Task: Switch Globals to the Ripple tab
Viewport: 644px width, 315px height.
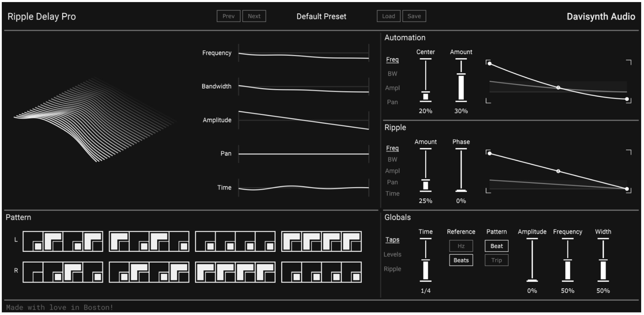Action: [392, 269]
